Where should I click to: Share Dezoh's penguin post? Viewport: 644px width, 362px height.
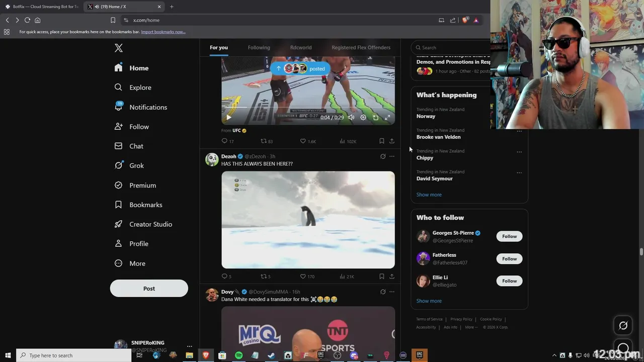392,276
